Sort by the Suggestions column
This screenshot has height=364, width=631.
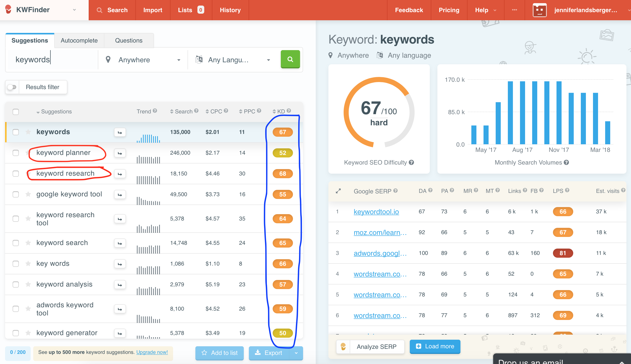click(54, 112)
